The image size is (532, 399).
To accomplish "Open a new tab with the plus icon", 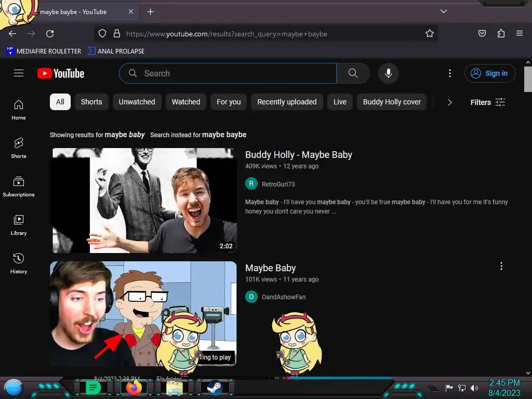I will (x=150, y=12).
